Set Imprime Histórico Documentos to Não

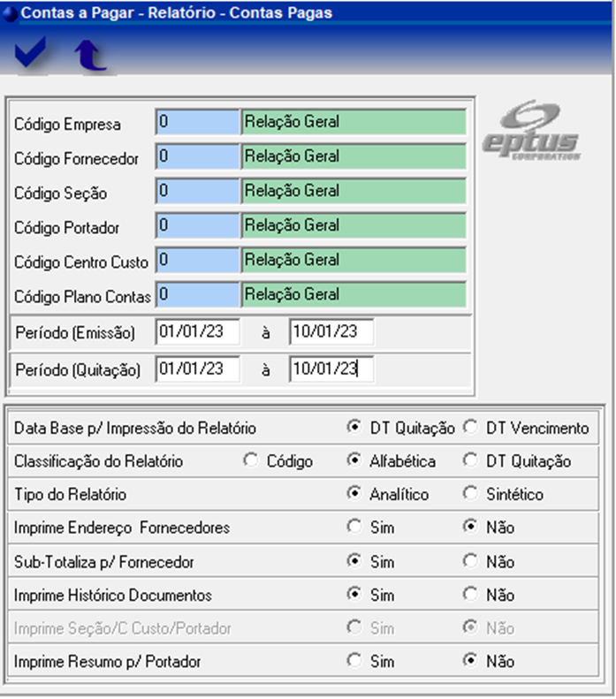[x=469, y=595]
